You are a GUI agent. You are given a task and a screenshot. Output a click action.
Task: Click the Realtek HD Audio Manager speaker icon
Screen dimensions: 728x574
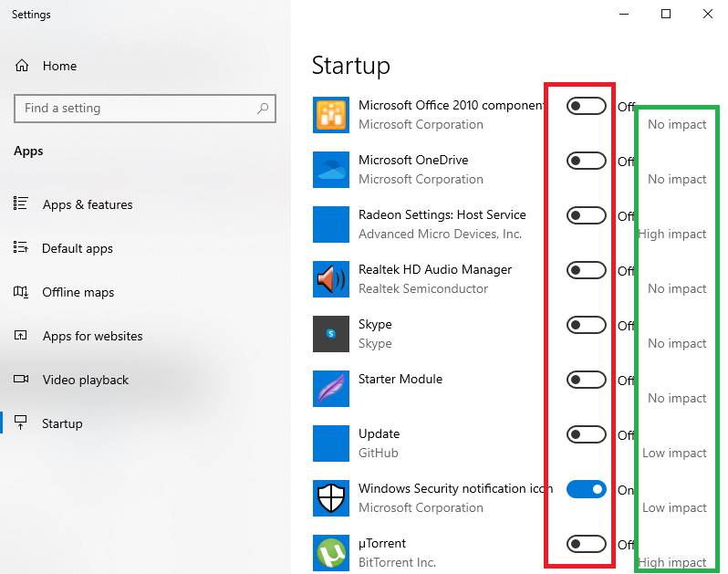331,279
